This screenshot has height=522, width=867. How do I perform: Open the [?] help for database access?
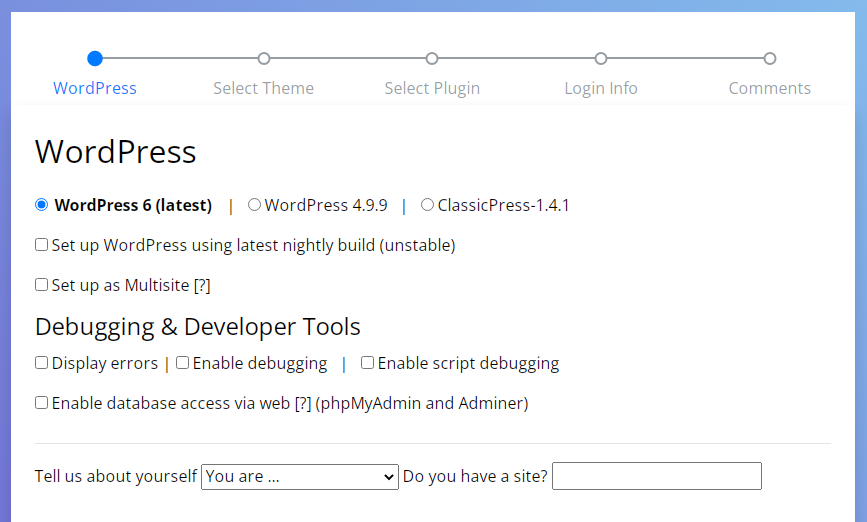pyautogui.click(x=303, y=404)
